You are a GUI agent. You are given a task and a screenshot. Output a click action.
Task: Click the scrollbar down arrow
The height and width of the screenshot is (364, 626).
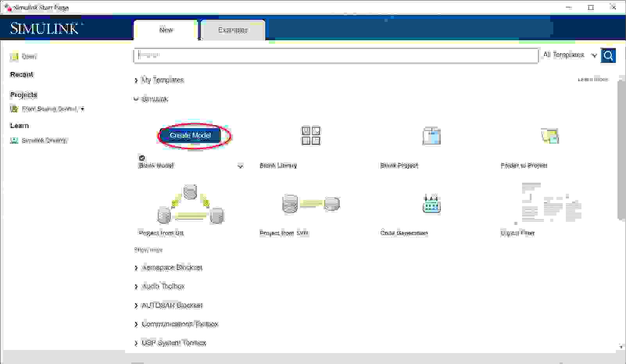[x=621, y=346]
